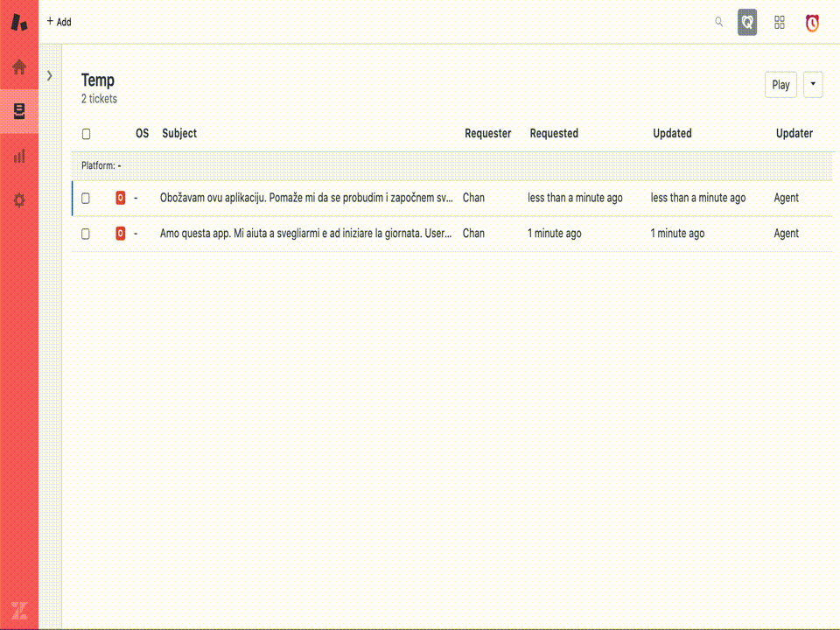This screenshot has height=630, width=840.
Task: Click the Play button
Action: tap(780, 85)
